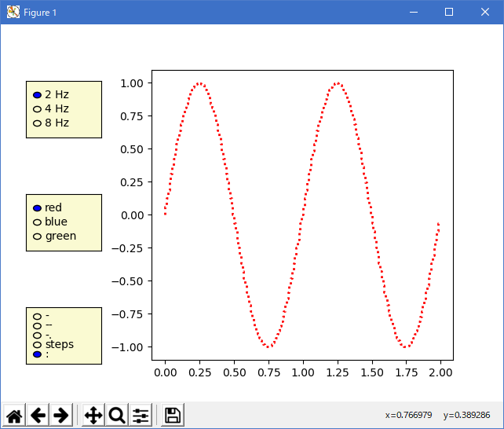Choose the 8 Hz frequency option

tap(37, 123)
